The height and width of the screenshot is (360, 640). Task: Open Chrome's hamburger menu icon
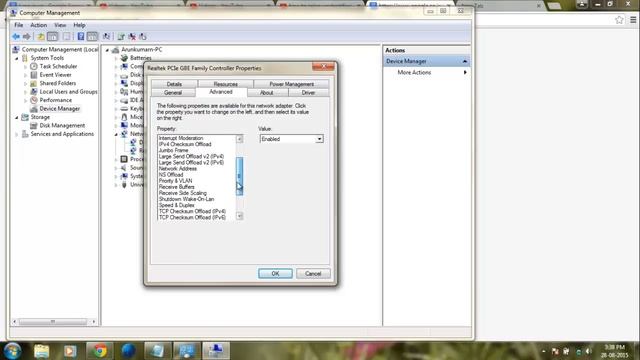633,20
